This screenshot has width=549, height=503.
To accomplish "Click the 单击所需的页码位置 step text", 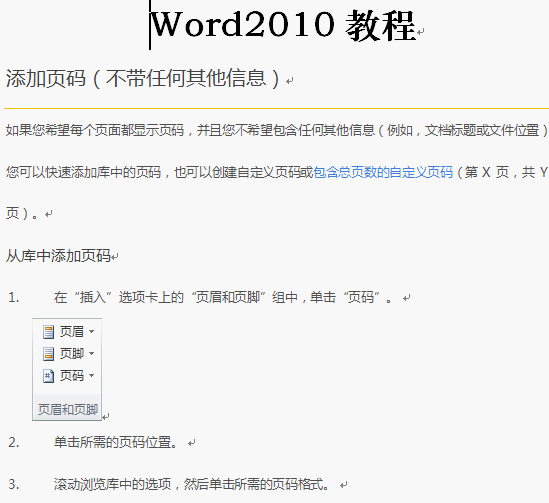I will click(x=116, y=442).
